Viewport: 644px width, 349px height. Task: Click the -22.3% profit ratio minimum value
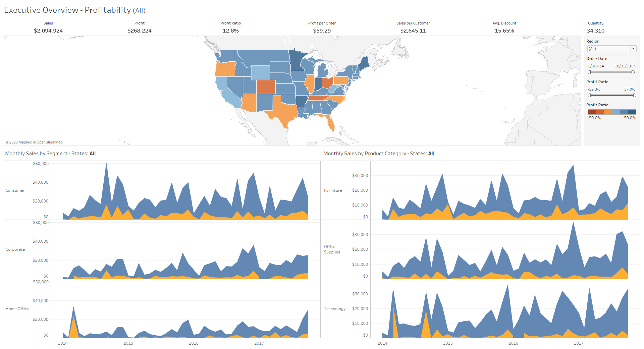594,89
